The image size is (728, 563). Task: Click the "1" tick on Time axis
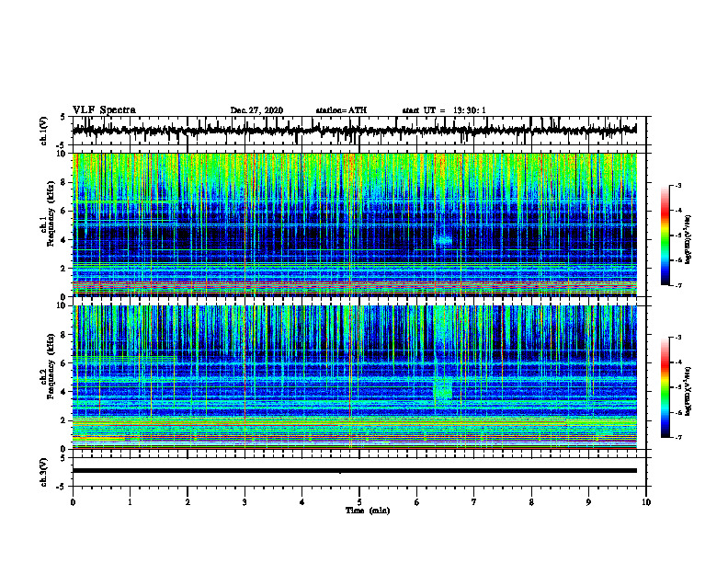(130, 502)
